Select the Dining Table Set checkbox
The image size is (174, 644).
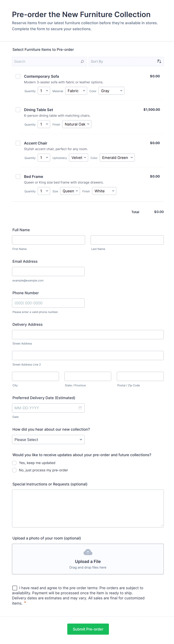tap(18, 110)
